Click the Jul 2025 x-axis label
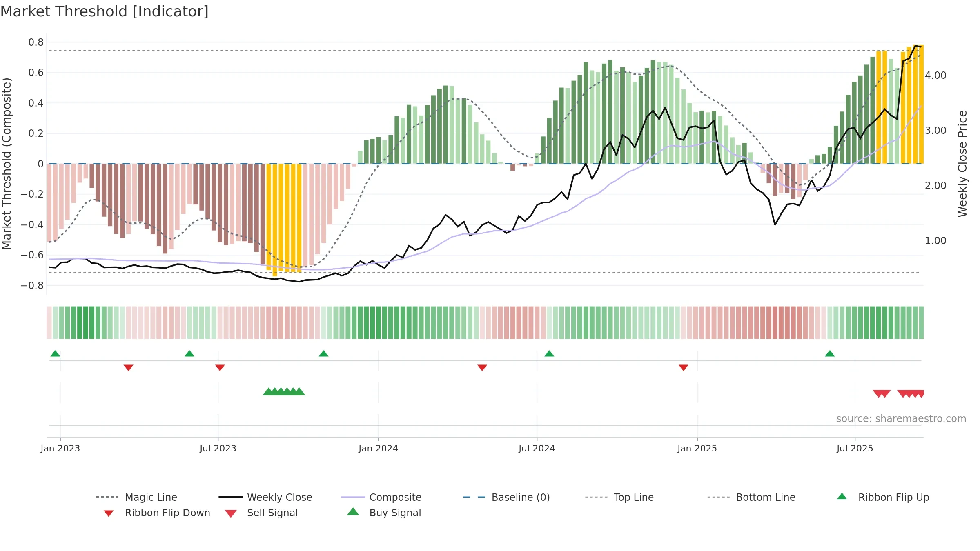 pos(855,448)
